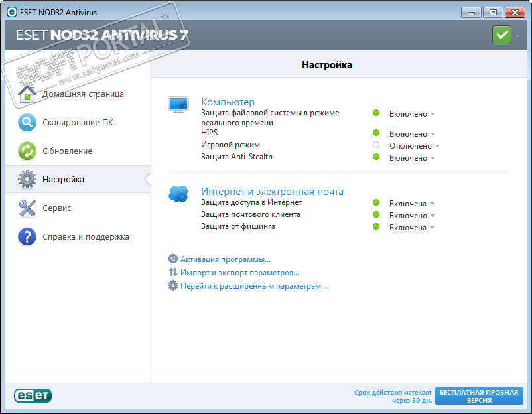Click the Компьютер monitor icon

[178, 105]
